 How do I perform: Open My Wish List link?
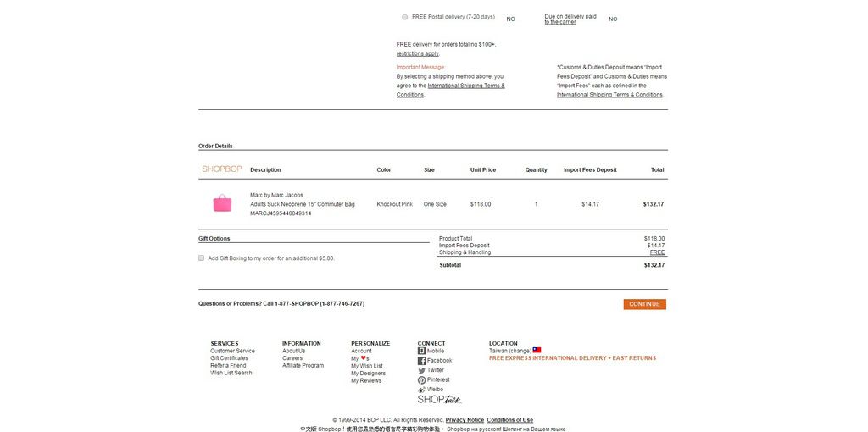366,366
